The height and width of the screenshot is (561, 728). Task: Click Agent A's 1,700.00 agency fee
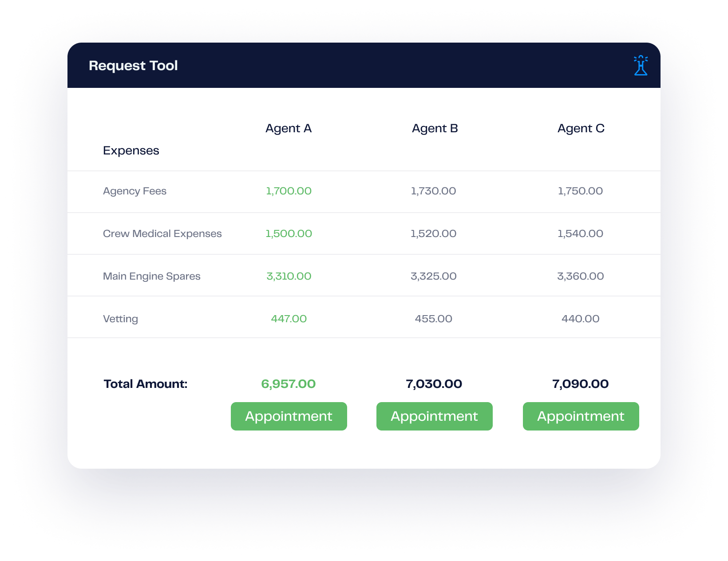click(289, 191)
